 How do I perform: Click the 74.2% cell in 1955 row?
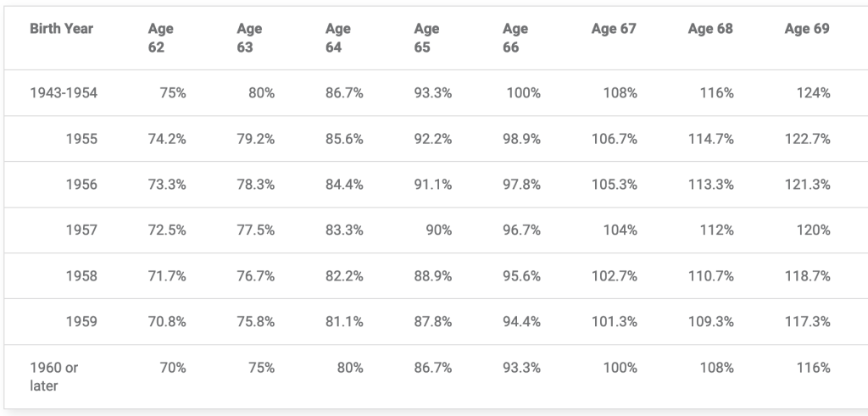167,139
